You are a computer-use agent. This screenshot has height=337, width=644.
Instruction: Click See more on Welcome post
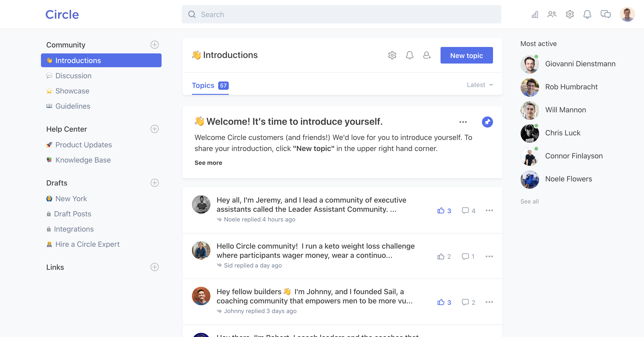[208, 163]
